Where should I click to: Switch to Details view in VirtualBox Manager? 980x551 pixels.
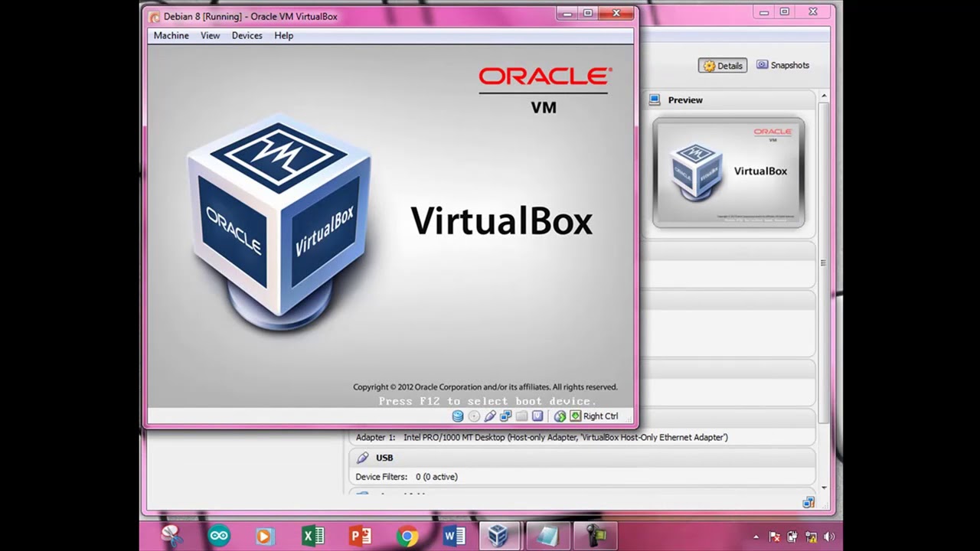pos(722,66)
